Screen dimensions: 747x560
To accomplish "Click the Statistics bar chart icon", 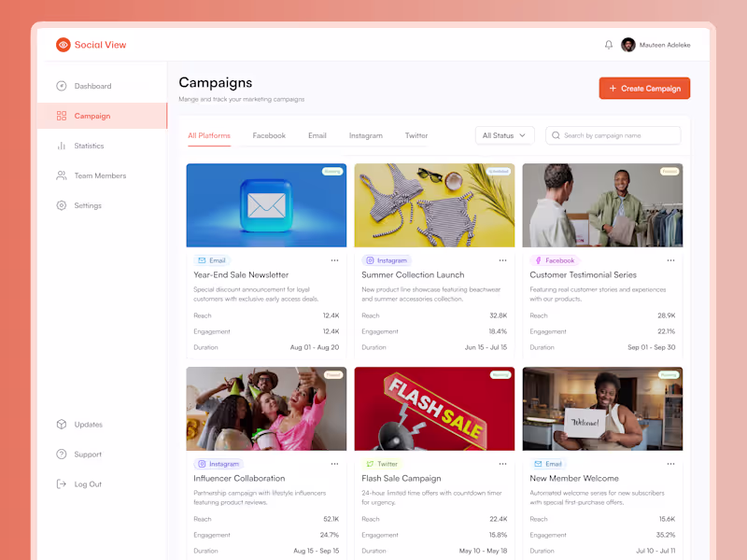I will pos(62,146).
